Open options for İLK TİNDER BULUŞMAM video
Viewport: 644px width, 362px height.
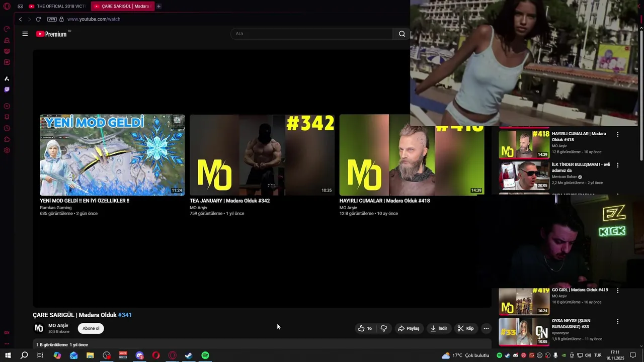[x=618, y=165]
